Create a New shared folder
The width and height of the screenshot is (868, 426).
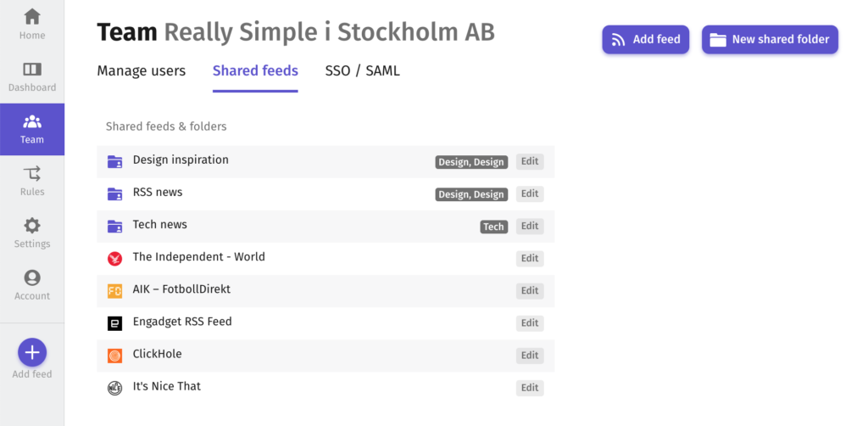[770, 39]
